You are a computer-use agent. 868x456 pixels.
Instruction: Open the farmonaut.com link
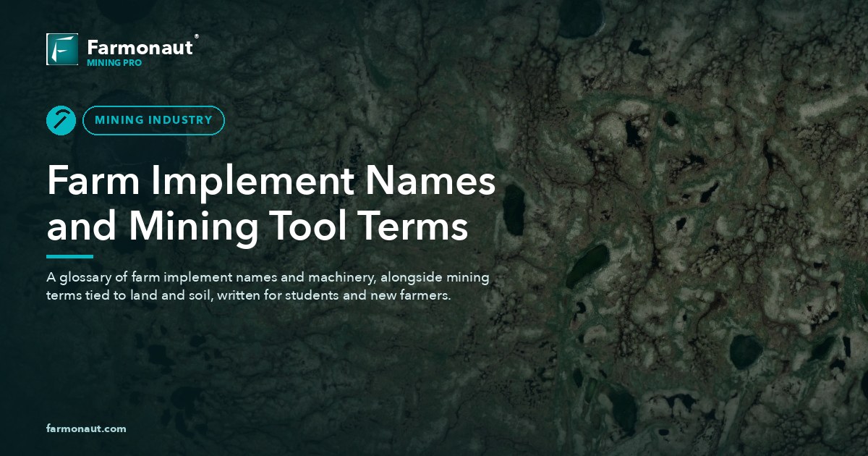(x=86, y=428)
